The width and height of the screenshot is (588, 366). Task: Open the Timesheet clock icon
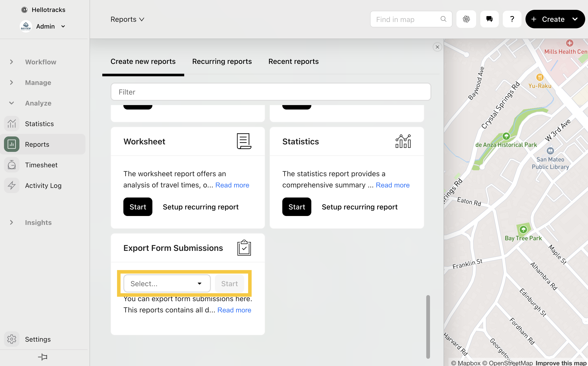pyautogui.click(x=12, y=165)
